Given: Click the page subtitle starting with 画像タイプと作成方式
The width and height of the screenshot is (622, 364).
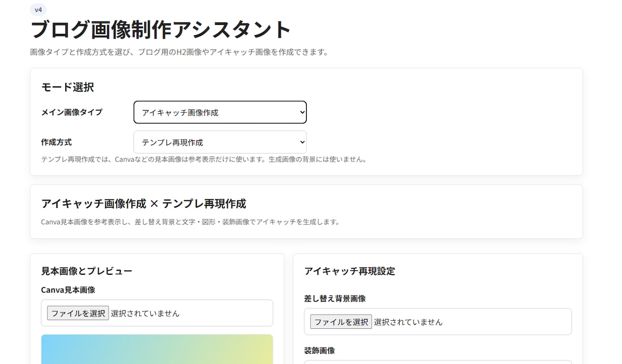Looking at the screenshot, I should point(179,52).
